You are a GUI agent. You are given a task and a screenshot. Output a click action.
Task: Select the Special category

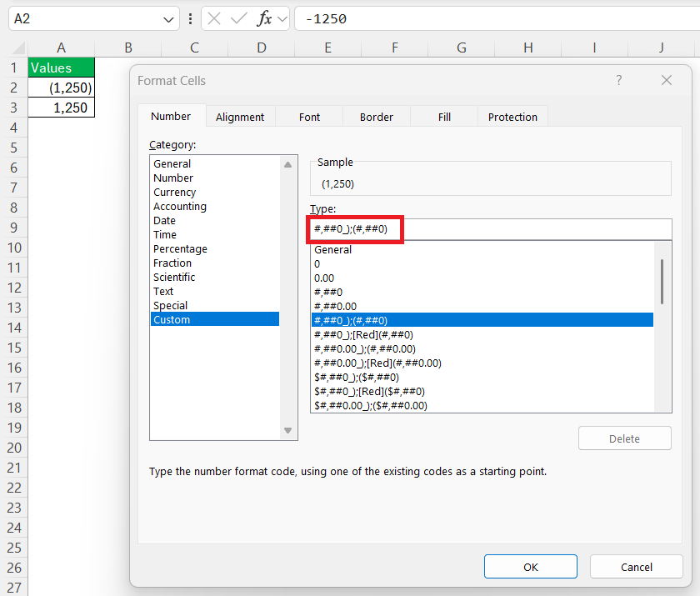tap(215, 306)
